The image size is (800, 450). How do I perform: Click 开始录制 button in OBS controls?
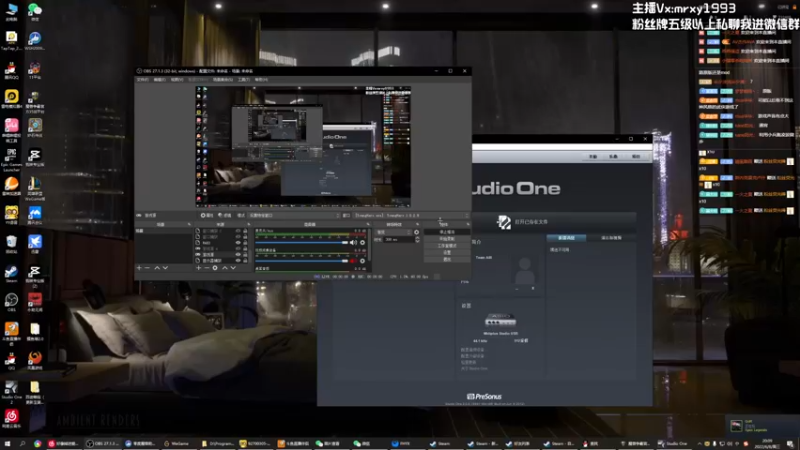pos(447,239)
